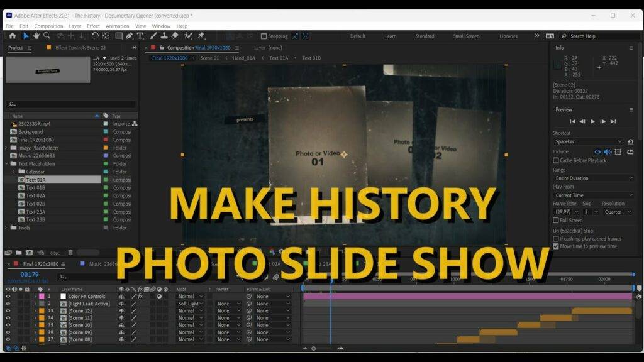The height and width of the screenshot is (362, 644).
Task: Switch to the Learn workspace
Action: [x=391, y=36]
